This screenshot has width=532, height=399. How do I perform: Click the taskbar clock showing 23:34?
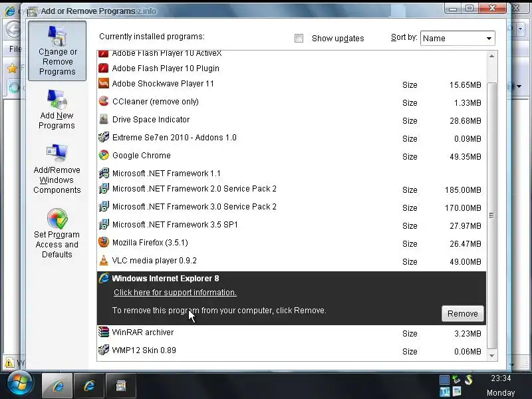(501, 378)
